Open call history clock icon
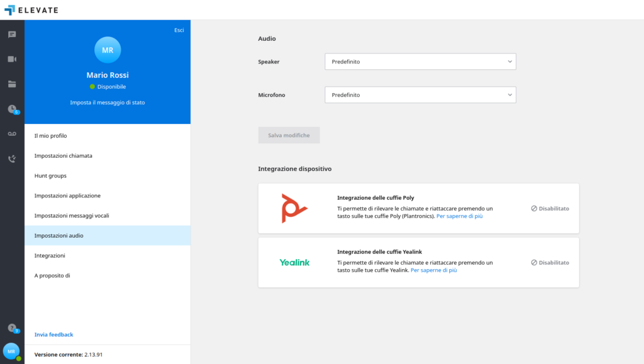Viewport: 644px width, 364px height. pos(12,109)
